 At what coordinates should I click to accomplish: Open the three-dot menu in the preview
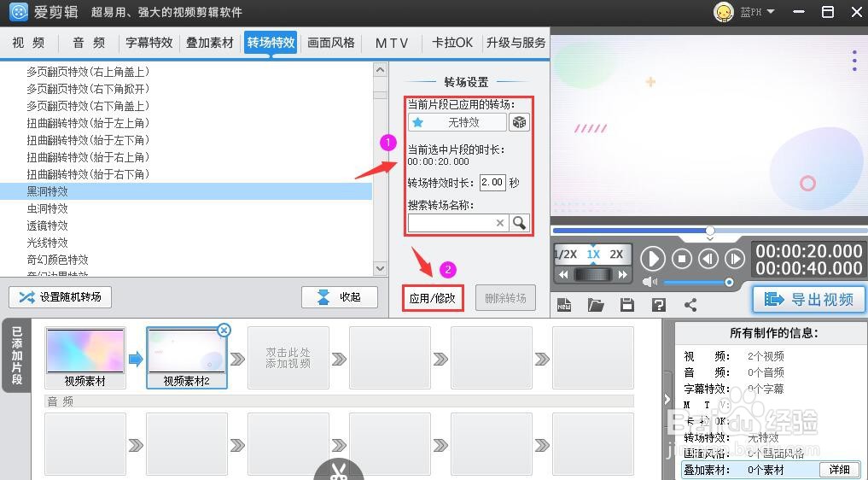pos(854,61)
